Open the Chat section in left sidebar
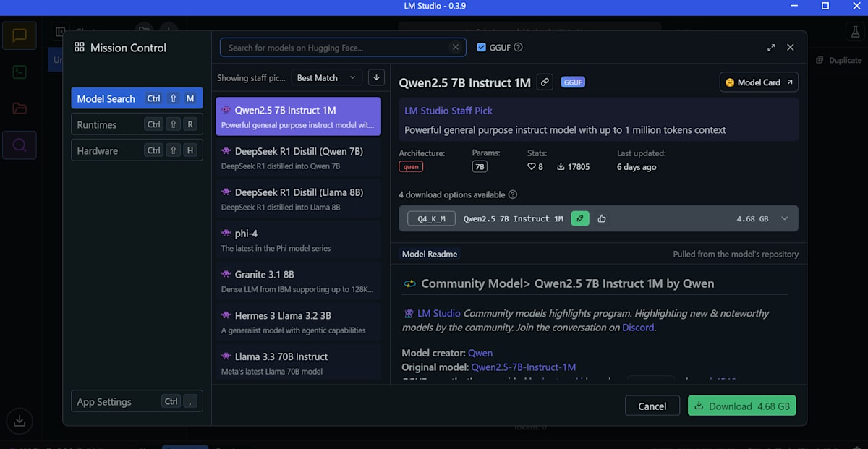This screenshot has height=449, width=868. tap(20, 35)
